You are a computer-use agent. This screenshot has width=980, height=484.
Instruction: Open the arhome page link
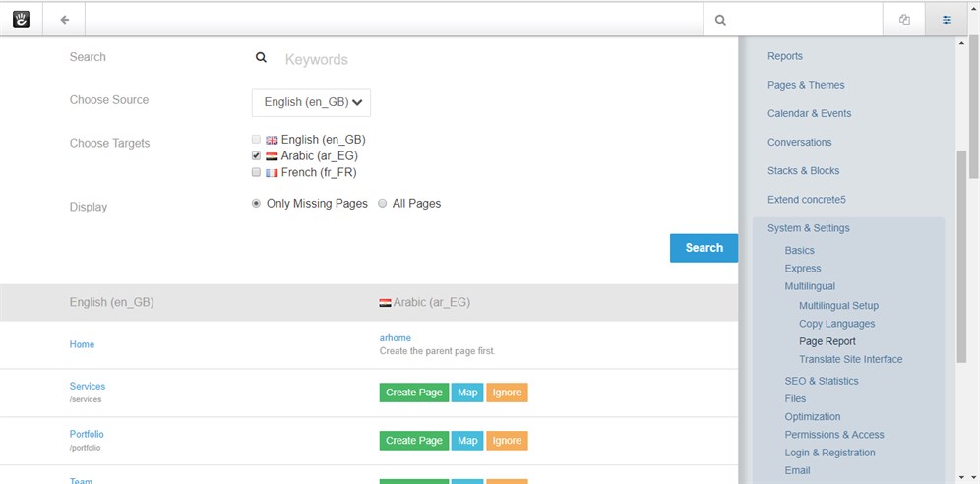coord(396,338)
